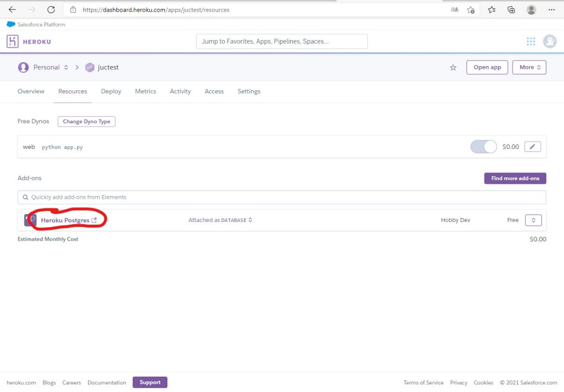Click the Support button in footer
Screen dimensions: 564x392
click(x=150, y=382)
